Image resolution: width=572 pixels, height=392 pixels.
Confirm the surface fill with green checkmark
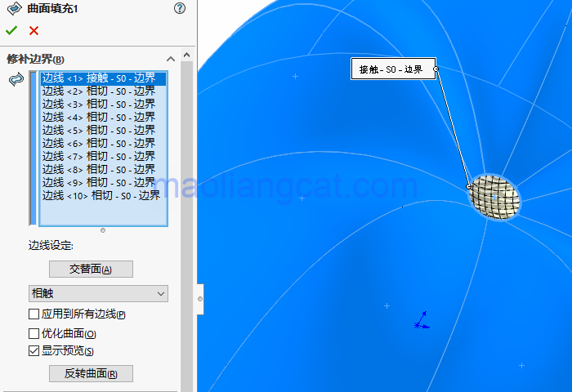(11, 31)
